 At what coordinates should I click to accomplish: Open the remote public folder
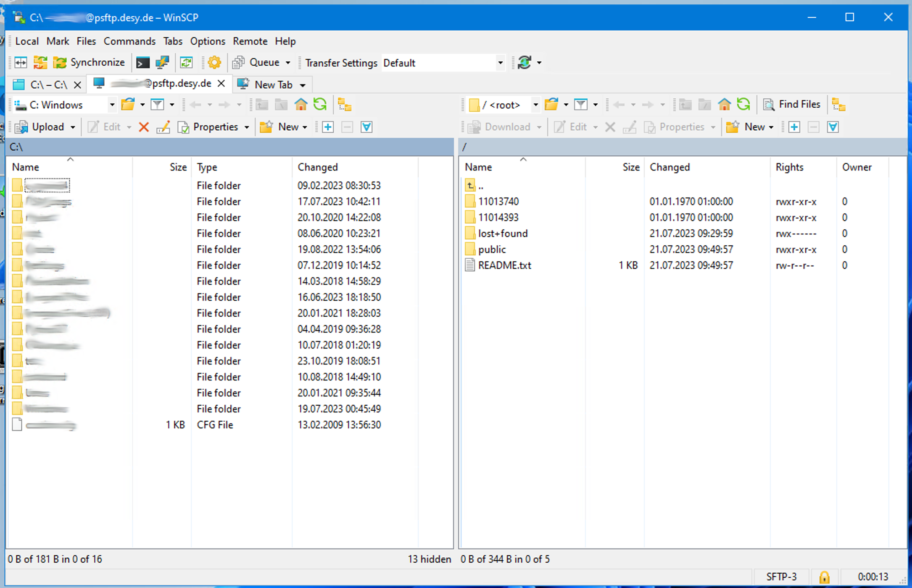pos(492,249)
